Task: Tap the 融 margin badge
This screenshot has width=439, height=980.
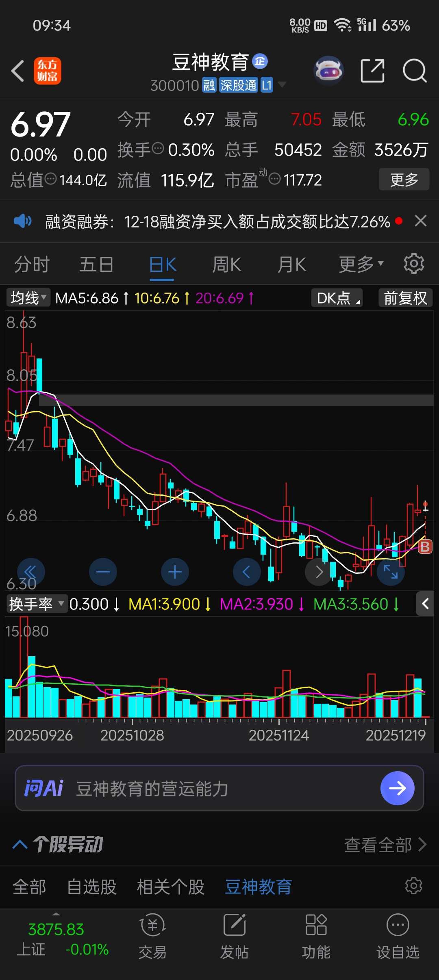Action: pos(209,85)
